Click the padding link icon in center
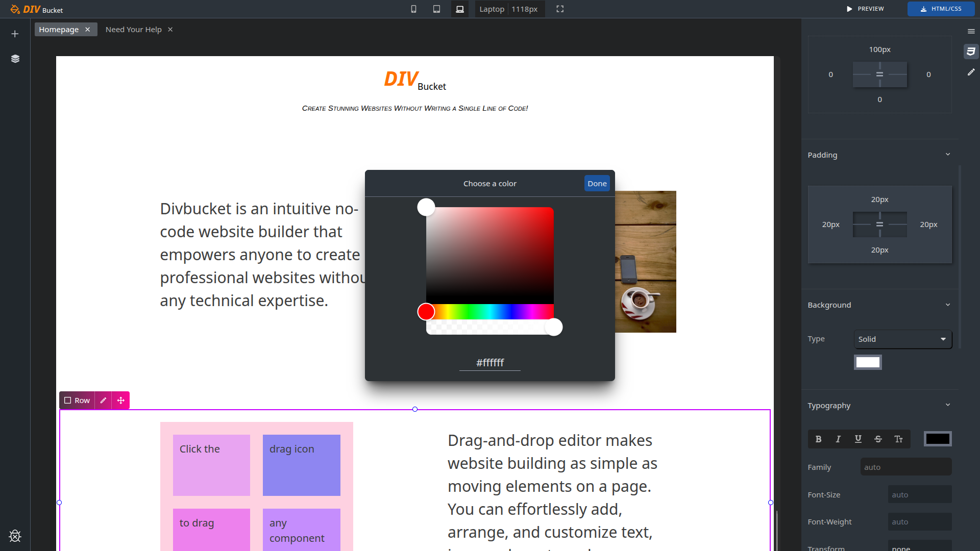The height and width of the screenshot is (551, 980). tap(879, 224)
